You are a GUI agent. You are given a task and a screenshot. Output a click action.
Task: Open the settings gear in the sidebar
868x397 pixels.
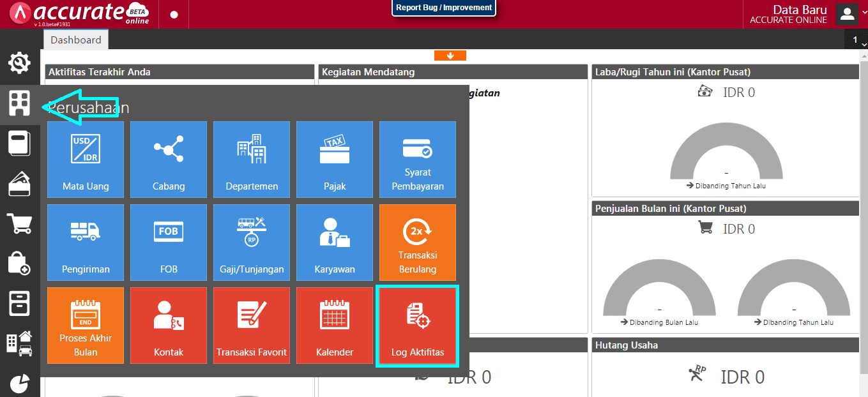pyautogui.click(x=19, y=63)
